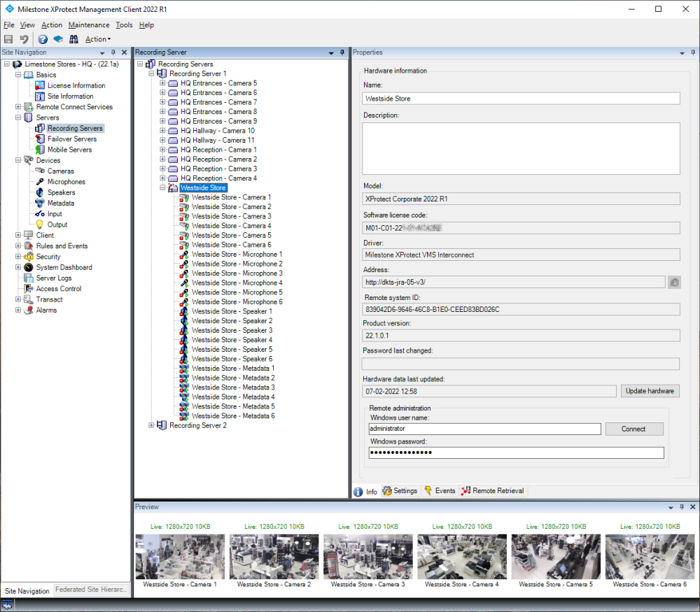Pin the Properties panel with pushpin icon
The height and width of the screenshot is (612, 700).
(x=692, y=52)
